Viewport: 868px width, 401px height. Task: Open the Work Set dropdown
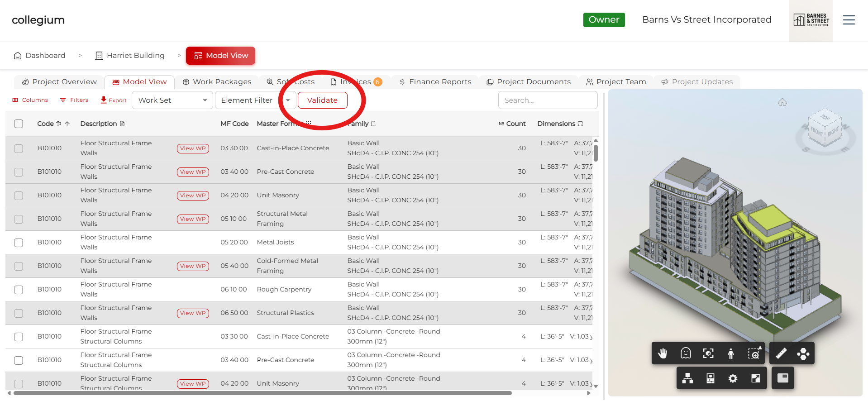172,100
